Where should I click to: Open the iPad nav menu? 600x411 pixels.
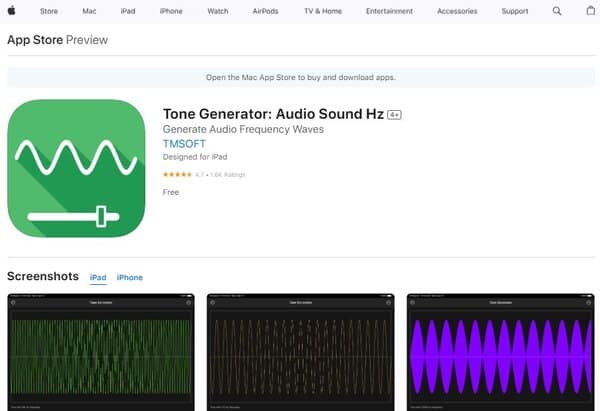(x=128, y=11)
